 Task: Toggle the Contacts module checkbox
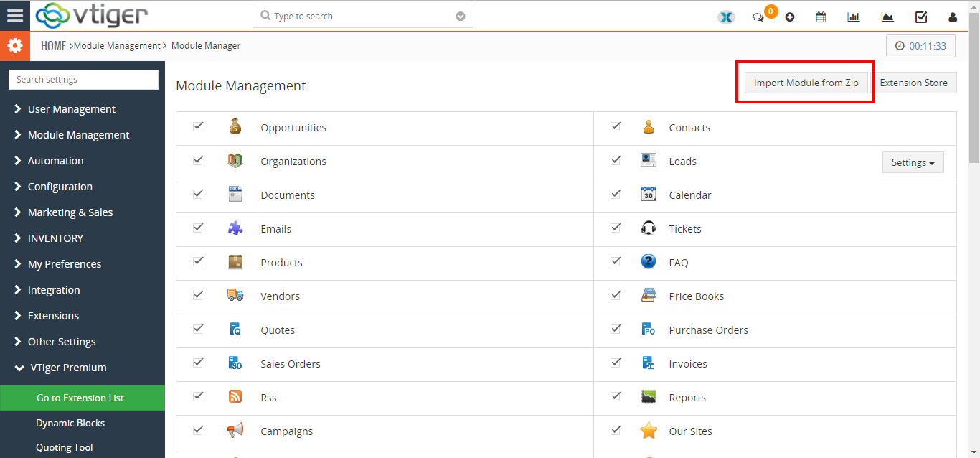coord(616,126)
